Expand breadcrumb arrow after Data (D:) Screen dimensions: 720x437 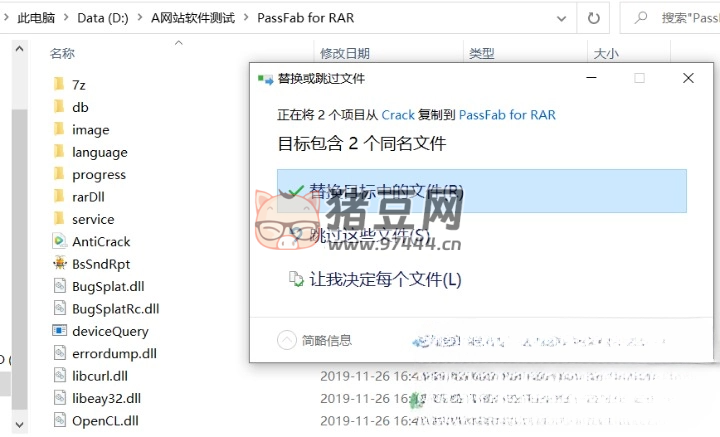(x=140, y=18)
